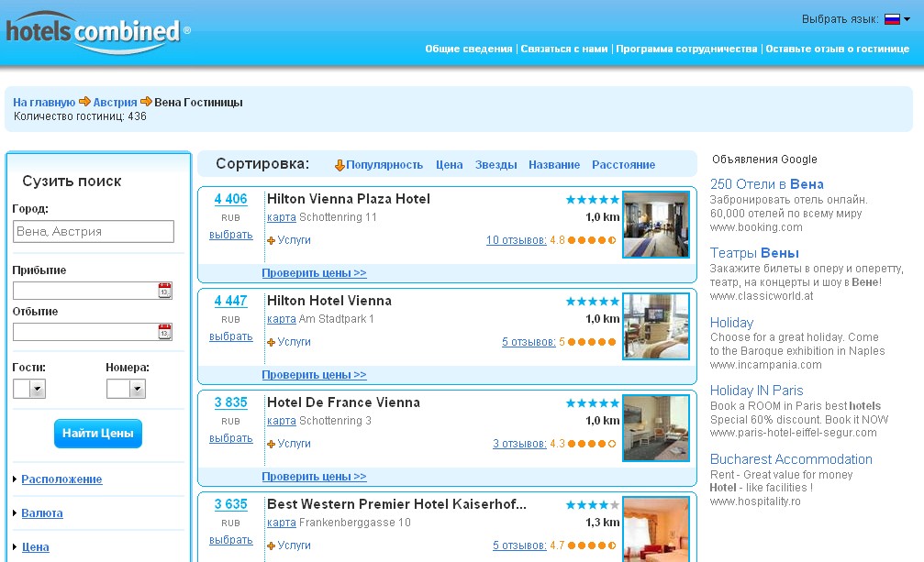Click the star rating of Hotel De France Vienna
This screenshot has width=924, height=562.
592,403
